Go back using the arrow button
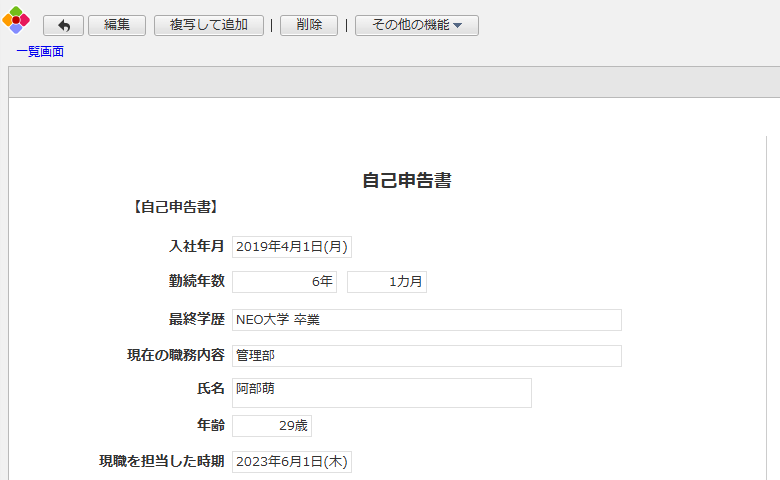 pyautogui.click(x=63, y=26)
